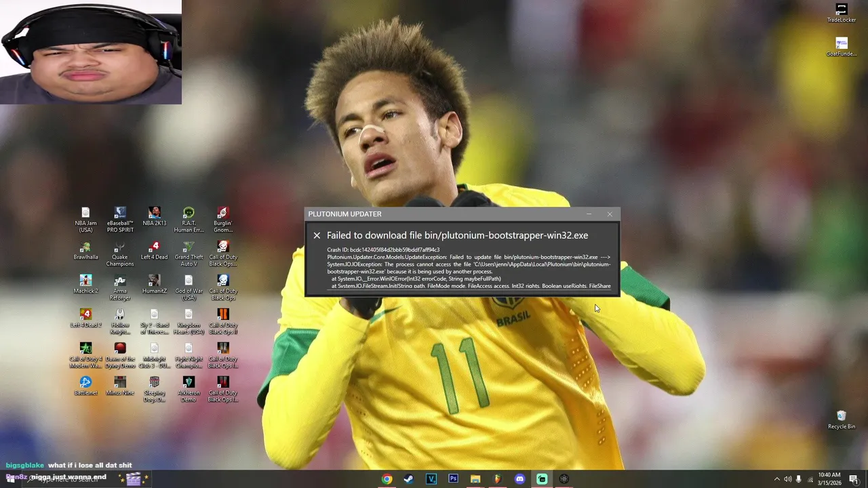Open Call of Duty 4 Modern Warfare shortcut
Screen dimensions: 868x488
point(85,355)
